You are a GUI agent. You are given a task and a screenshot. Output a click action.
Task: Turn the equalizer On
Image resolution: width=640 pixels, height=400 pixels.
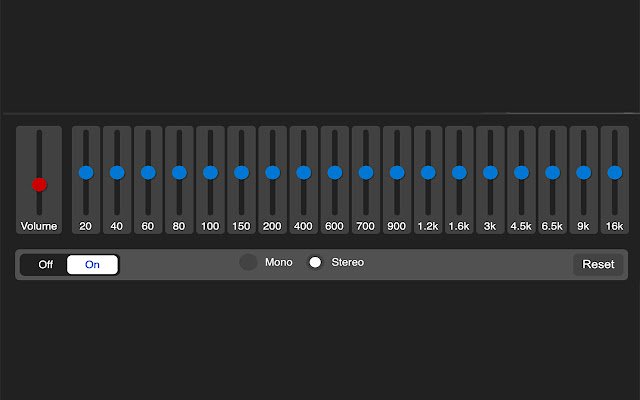tap(92, 264)
